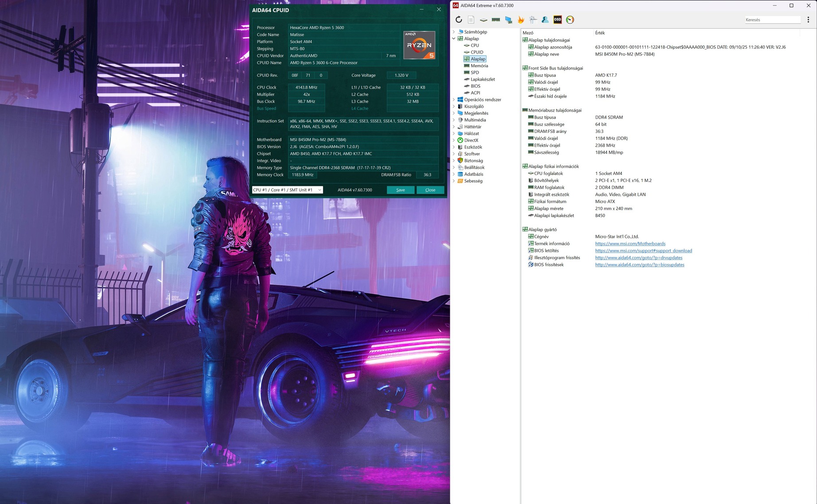
Task: Click the Szoftver software icon
Action: [x=460, y=154]
